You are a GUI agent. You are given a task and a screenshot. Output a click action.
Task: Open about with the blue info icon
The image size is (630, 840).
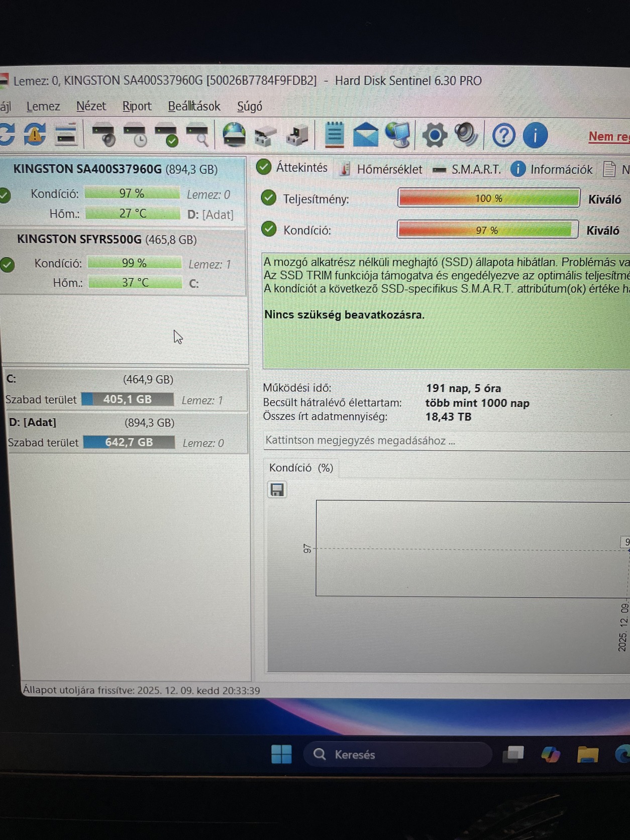pos(535,136)
